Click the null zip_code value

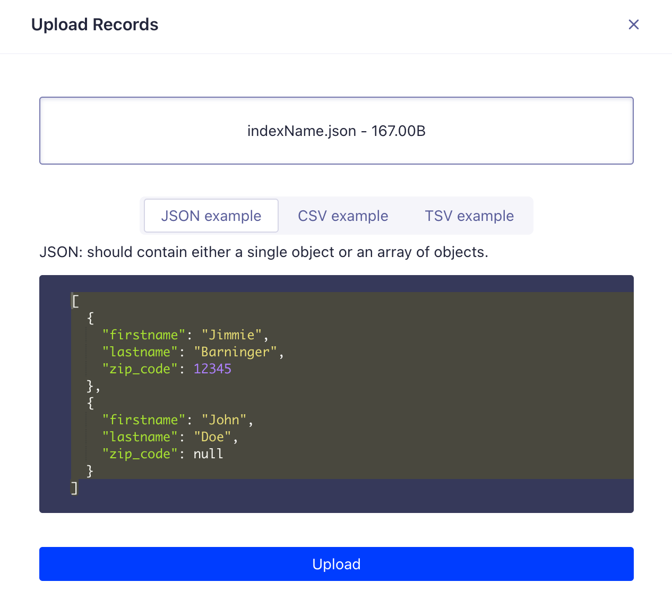208,454
